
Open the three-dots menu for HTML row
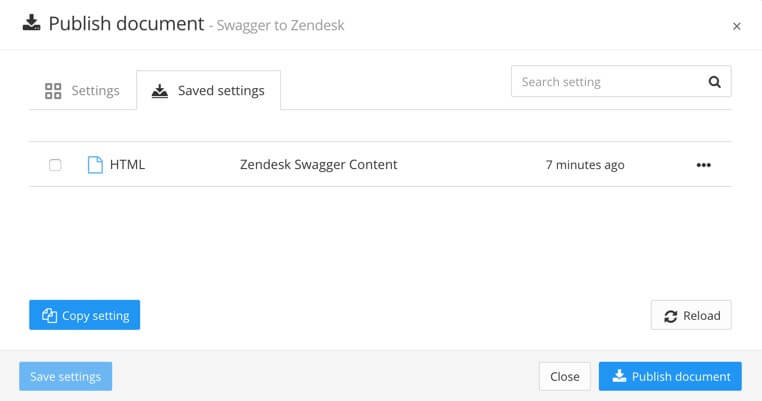(x=703, y=165)
